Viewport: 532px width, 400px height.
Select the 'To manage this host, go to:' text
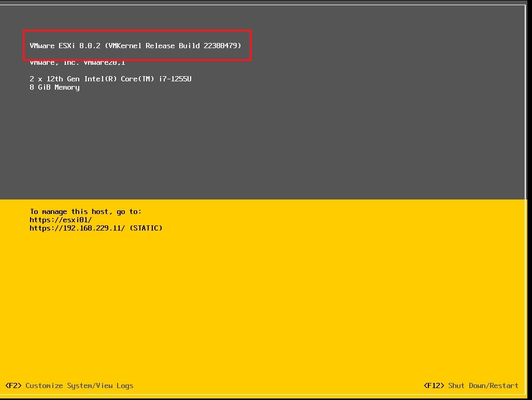pos(85,212)
